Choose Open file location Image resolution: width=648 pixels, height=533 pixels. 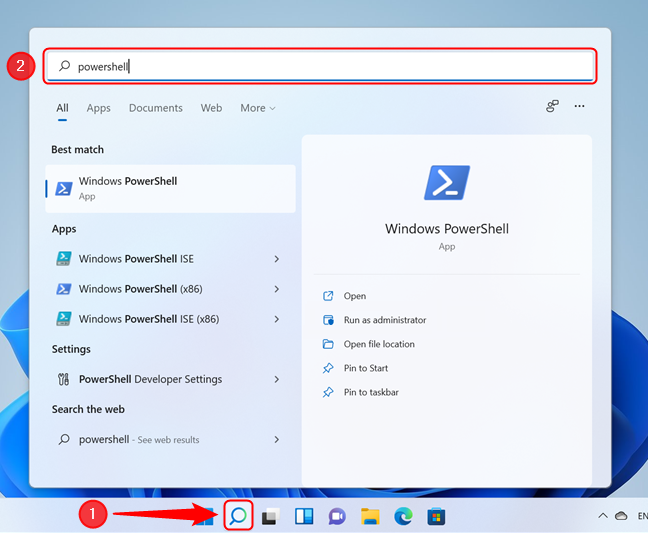(x=379, y=344)
